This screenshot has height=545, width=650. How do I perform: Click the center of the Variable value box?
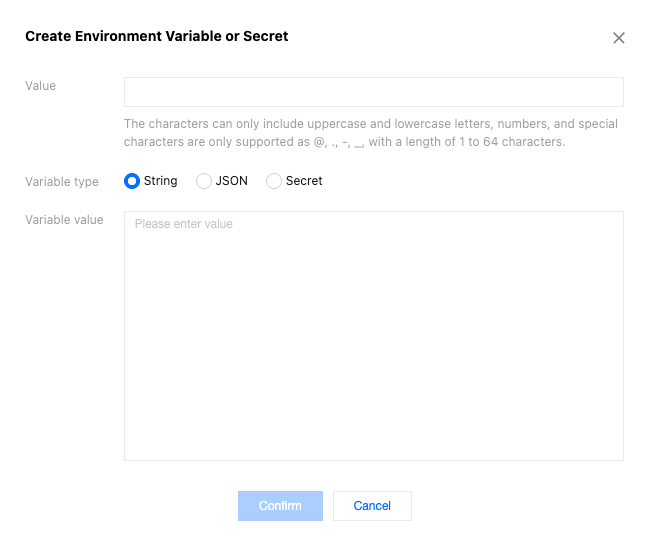click(373, 336)
